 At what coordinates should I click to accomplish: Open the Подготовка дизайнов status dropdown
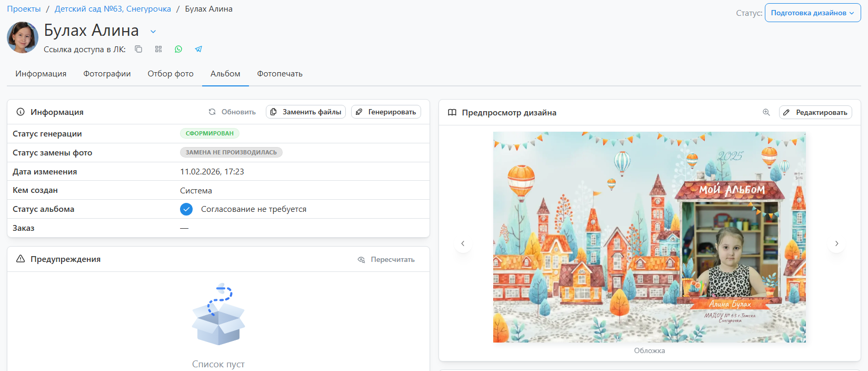(812, 13)
